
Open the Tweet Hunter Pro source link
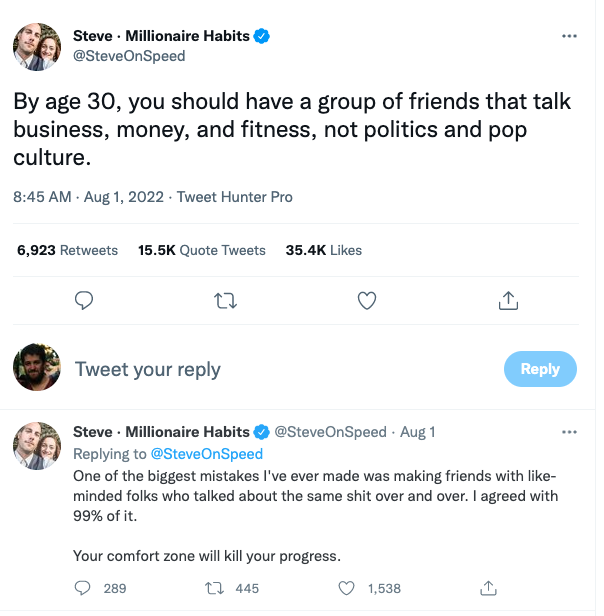click(235, 197)
